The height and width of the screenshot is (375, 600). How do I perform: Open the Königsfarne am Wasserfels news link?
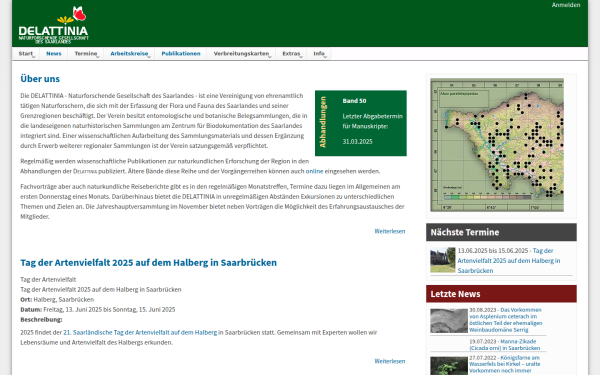[x=505, y=364]
